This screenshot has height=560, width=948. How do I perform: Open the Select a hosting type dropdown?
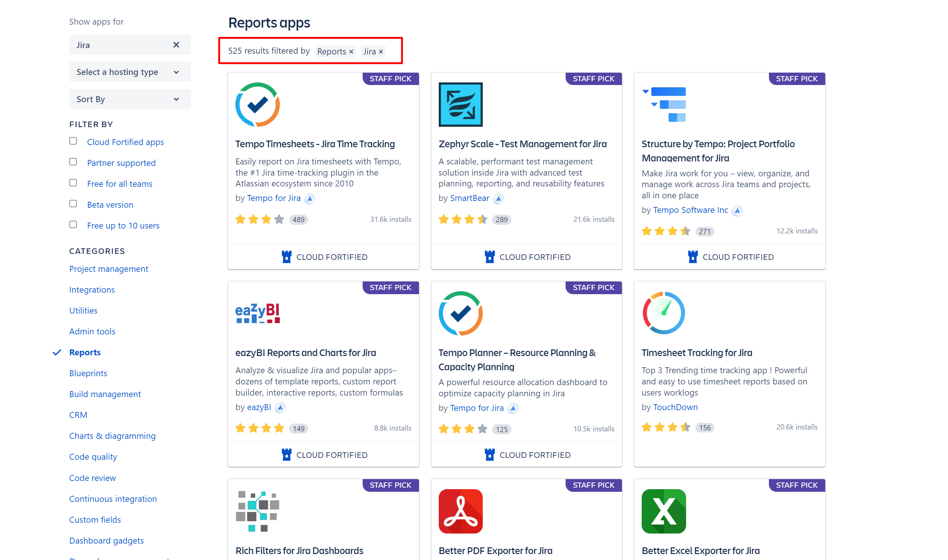tap(130, 72)
